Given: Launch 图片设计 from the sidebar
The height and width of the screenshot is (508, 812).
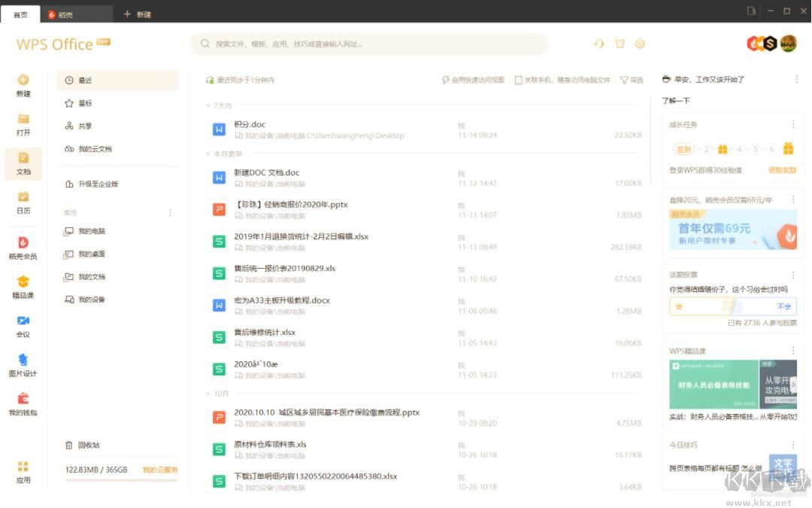Looking at the screenshot, I should pyautogui.click(x=23, y=365).
